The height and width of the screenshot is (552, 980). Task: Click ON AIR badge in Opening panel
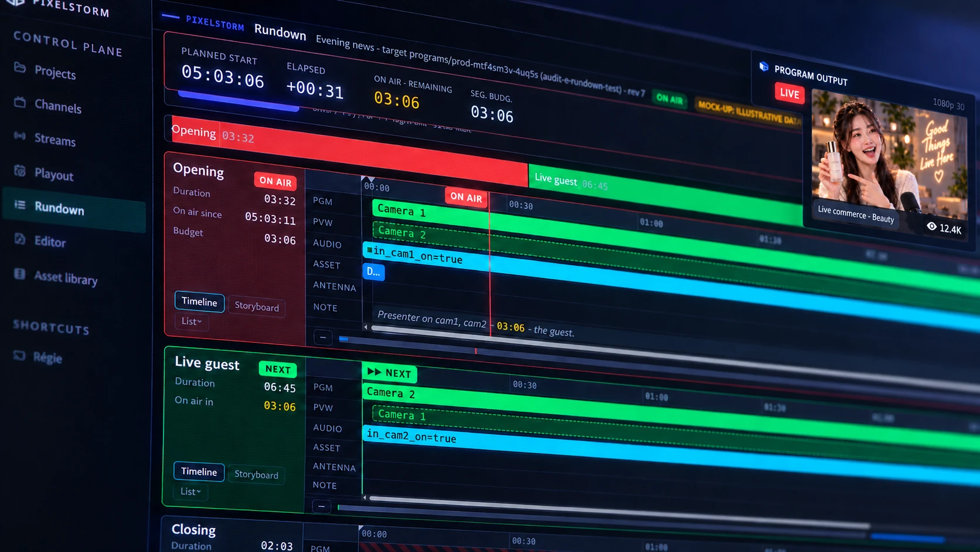point(275,181)
